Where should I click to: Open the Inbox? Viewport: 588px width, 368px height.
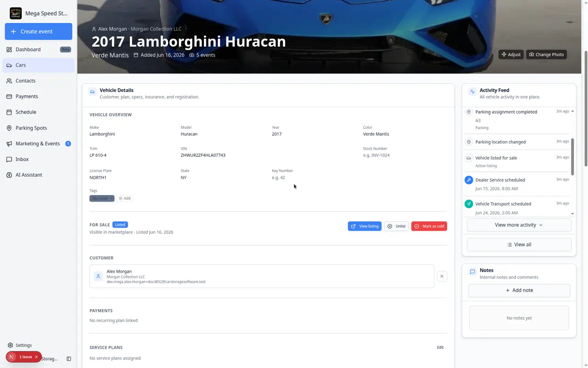click(39, 159)
